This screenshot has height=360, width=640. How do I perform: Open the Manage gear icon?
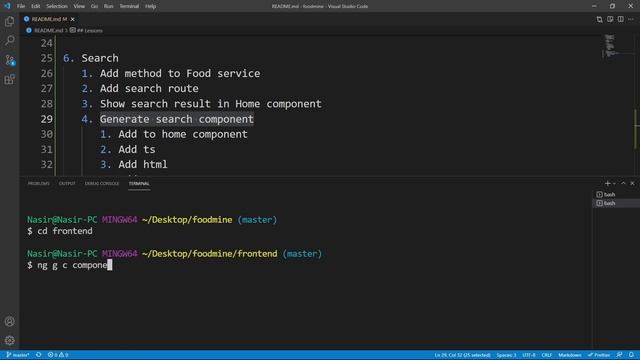9,340
